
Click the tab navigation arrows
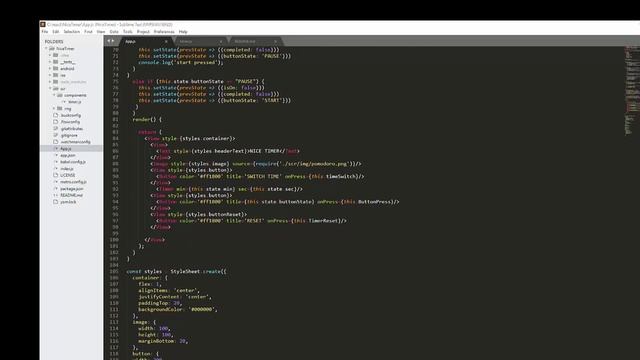pos(111,41)
